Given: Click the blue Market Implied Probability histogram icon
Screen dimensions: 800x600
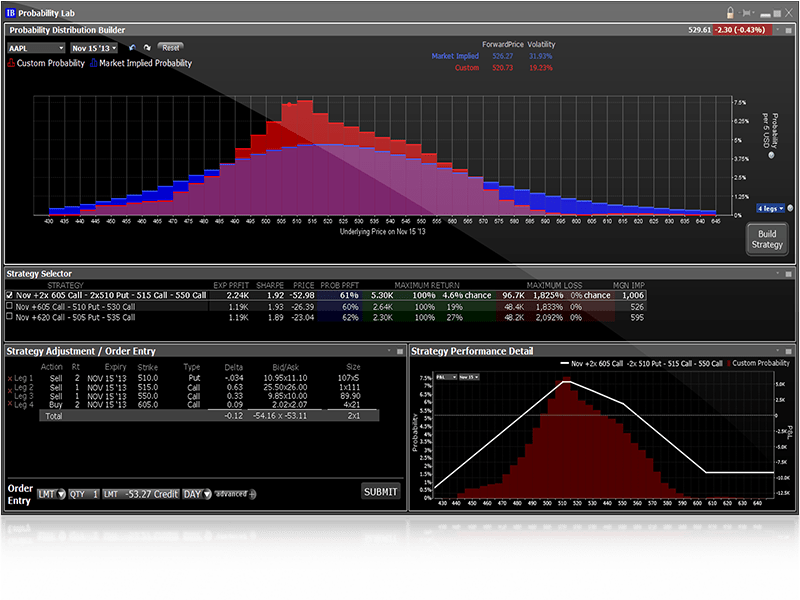Looking at the screenshot, I should click(x=93, y=63).
